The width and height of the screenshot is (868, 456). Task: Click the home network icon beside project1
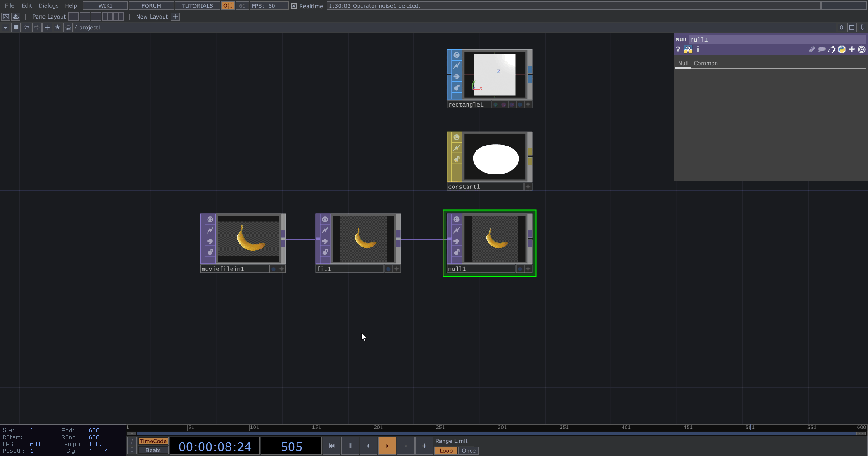(x=68, y=28)
